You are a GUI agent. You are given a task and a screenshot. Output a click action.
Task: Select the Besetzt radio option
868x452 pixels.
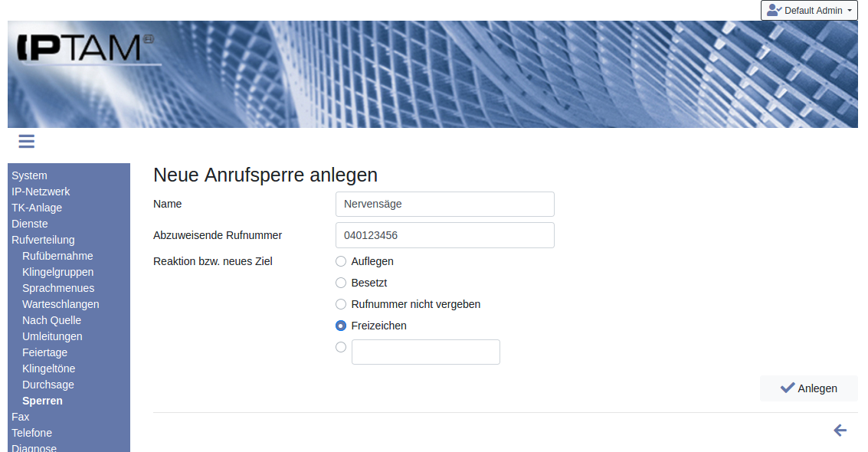[341, 283]
